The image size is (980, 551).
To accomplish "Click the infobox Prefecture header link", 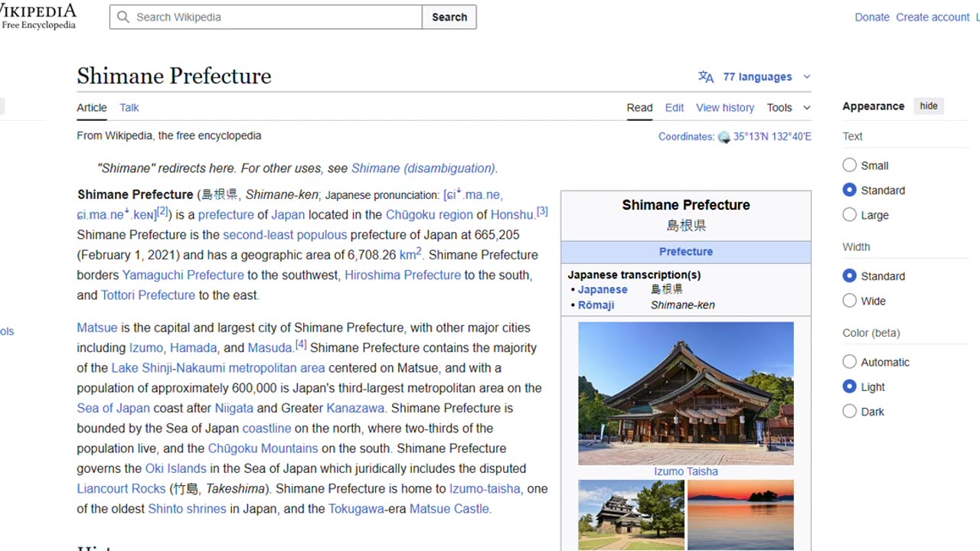I will point(686,252).
